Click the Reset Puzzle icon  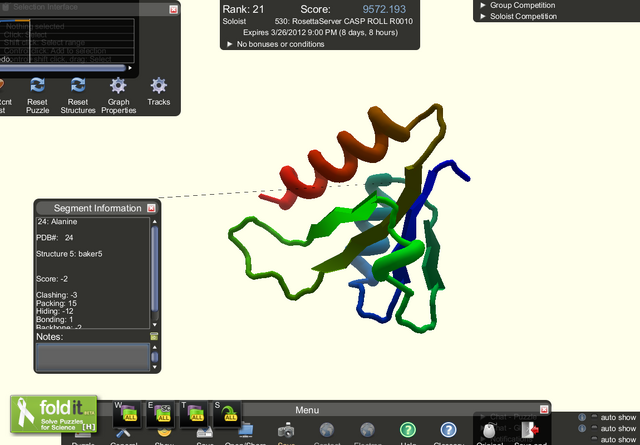point(38,85)
